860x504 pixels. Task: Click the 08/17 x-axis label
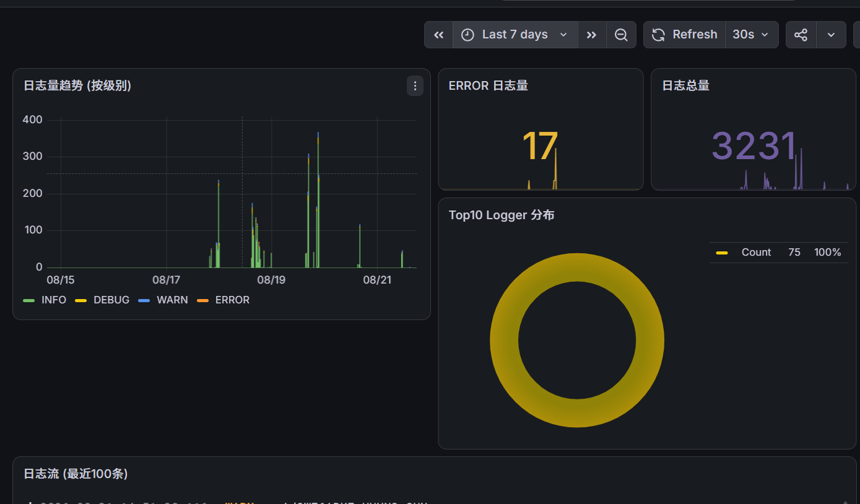(166, 280)
